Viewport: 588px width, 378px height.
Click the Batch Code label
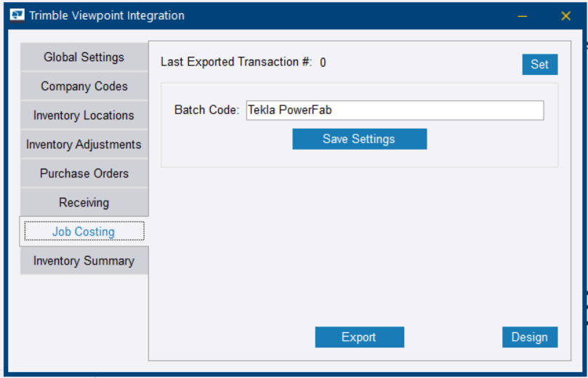point(206,110)
